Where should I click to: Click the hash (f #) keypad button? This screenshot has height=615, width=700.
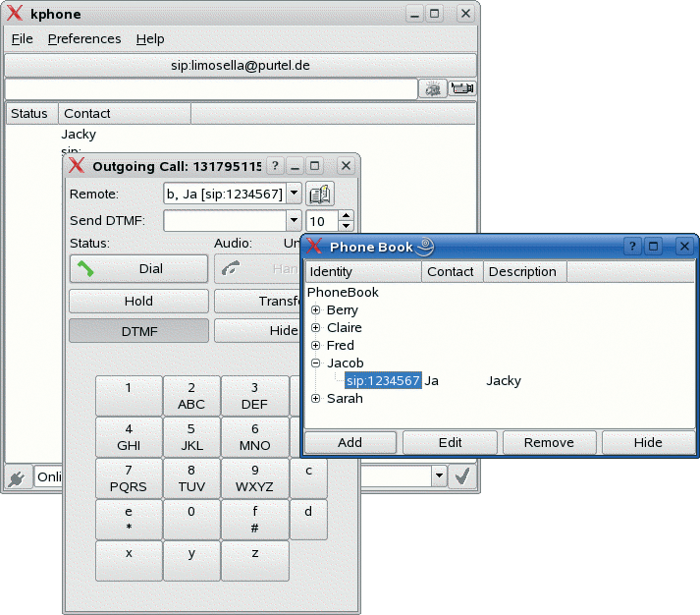click(254, 520)
